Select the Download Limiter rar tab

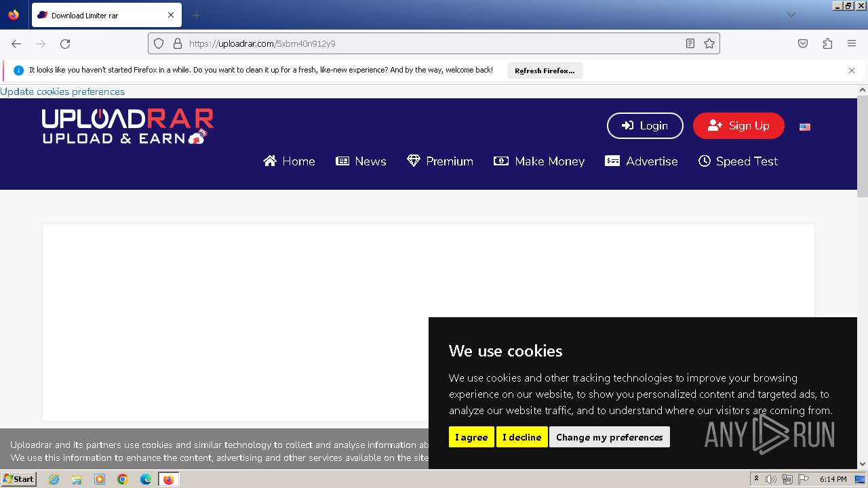[x=106, y=15]
